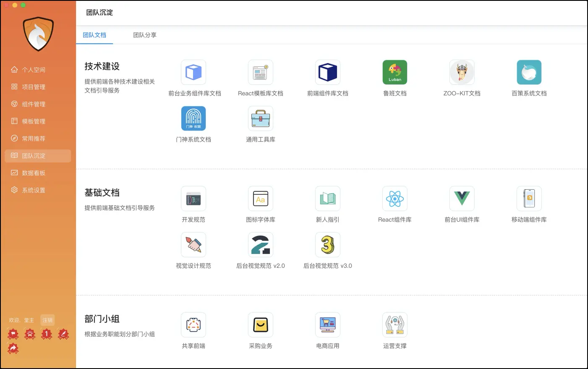
Task: Click the 技术建设 section heading
Action: (102, 66)
